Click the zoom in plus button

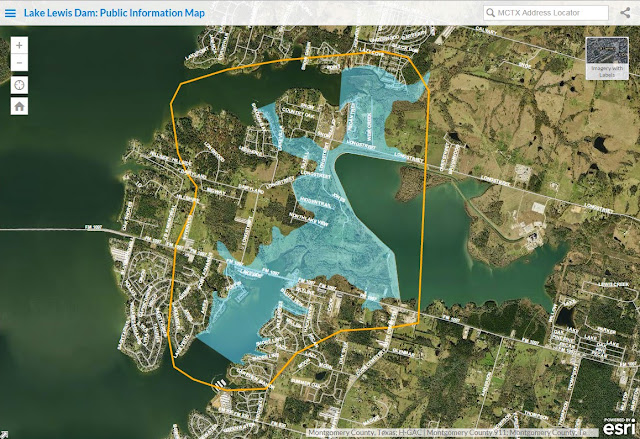tap(19, 45)
